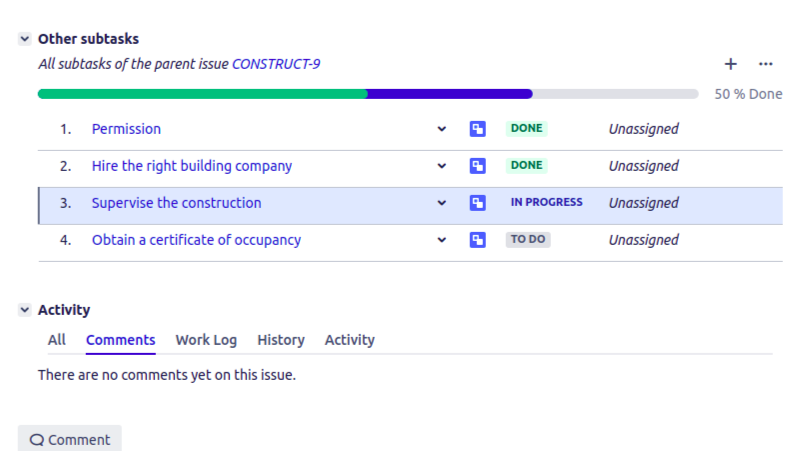Click subtask icon for Hire building company
Screen dimensions: 793x451
[478, 166]
